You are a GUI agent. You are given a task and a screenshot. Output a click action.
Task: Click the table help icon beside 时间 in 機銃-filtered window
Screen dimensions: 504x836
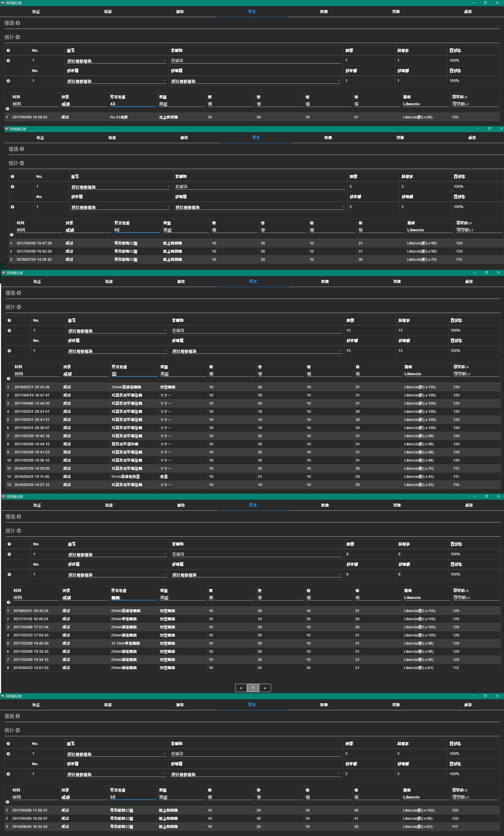pos(8,602)
